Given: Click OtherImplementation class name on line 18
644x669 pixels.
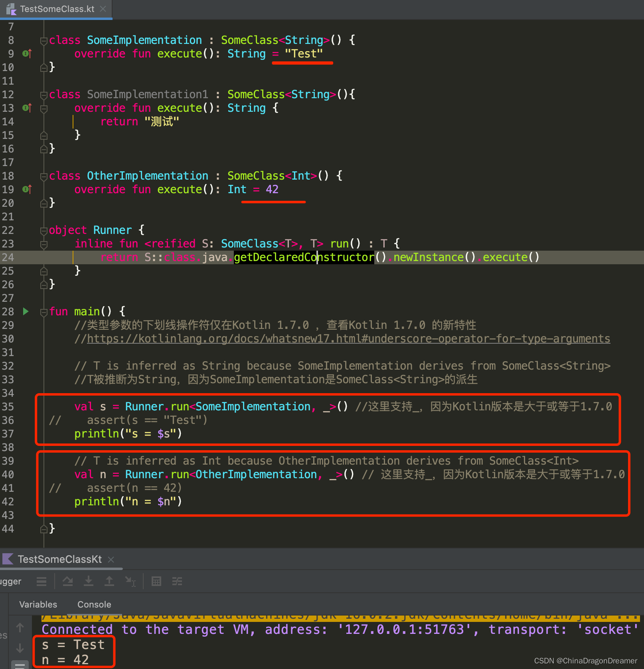Looking at the screenshot, I should [148, 176].
